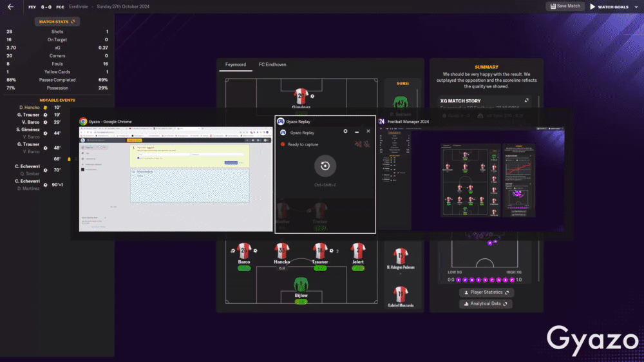Open the dropdown chevron beside Watch Goals
This screenshot has height=362, width=644.
click(x=636, y=6)
